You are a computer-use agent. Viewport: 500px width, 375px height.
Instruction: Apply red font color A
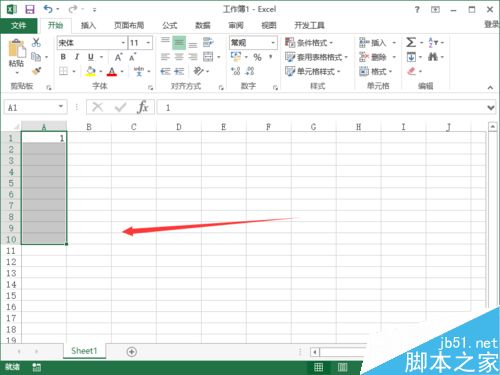[112, 71]
